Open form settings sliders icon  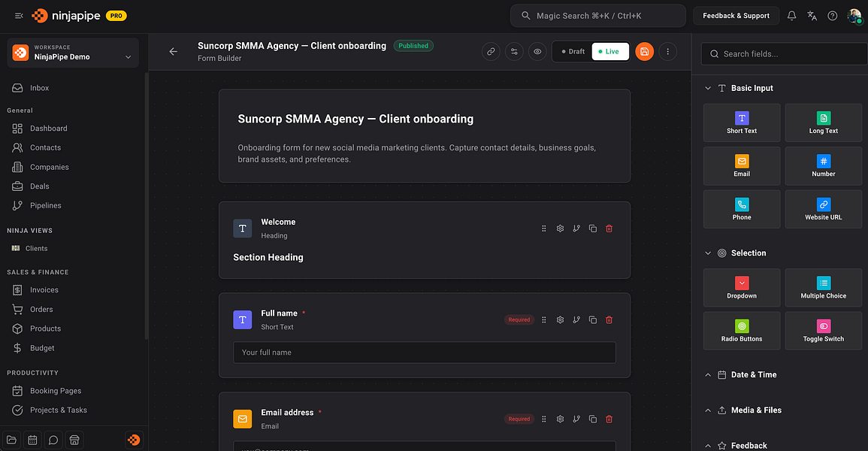click(514, 51)
